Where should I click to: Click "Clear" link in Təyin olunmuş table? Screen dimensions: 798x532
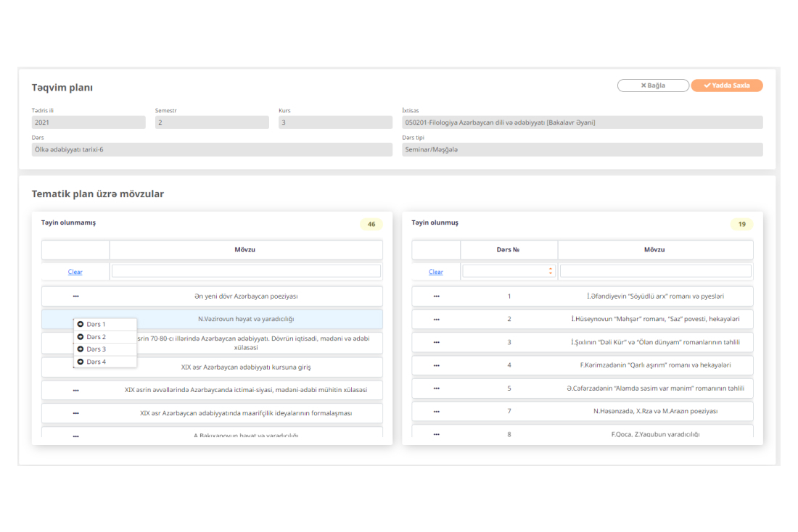pos(436,272)
